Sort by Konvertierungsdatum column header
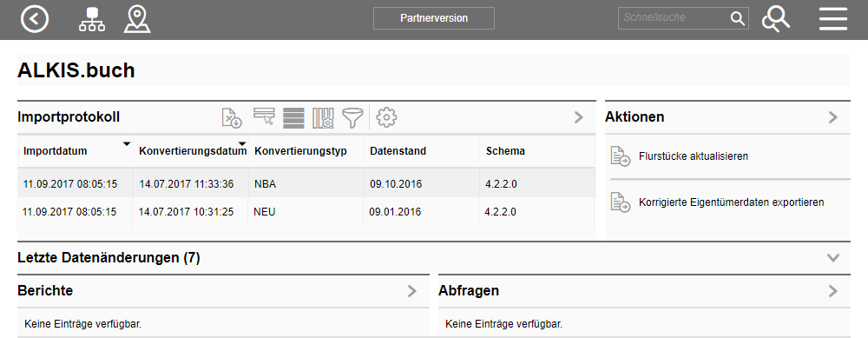868x338 pixels. coord(193,151)
